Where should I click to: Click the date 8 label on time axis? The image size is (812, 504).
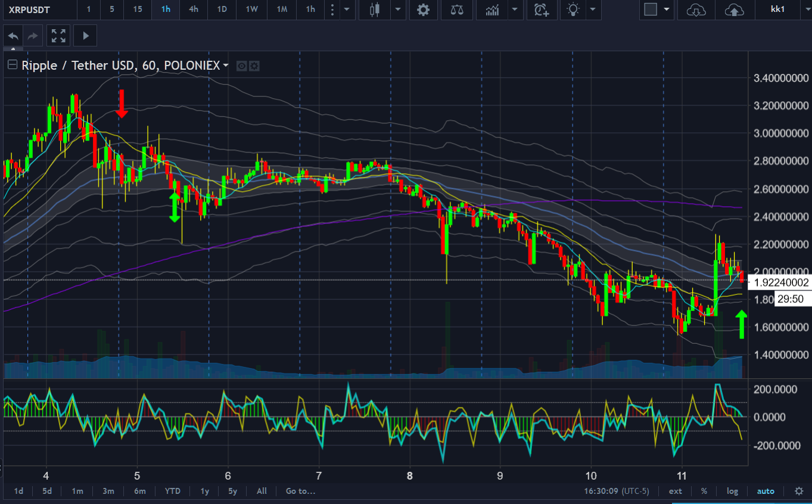pyautogui.click(x=409, y=476)
